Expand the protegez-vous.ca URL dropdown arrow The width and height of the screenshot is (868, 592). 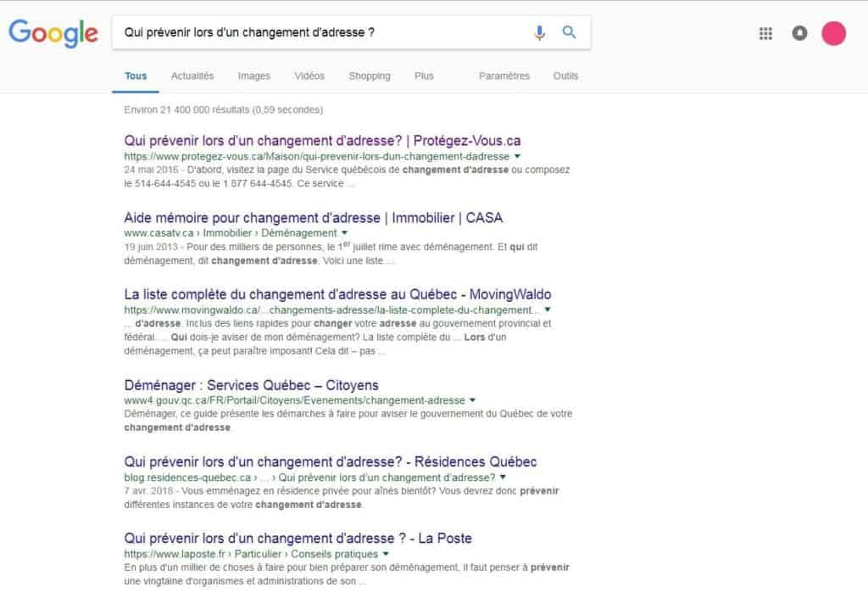click(517, 157)
